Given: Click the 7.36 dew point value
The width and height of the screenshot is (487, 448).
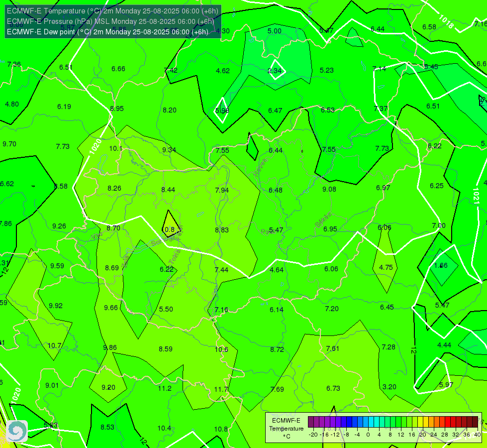Looking at the screenshot, I should pyautogui.click(x=14, y=64).
